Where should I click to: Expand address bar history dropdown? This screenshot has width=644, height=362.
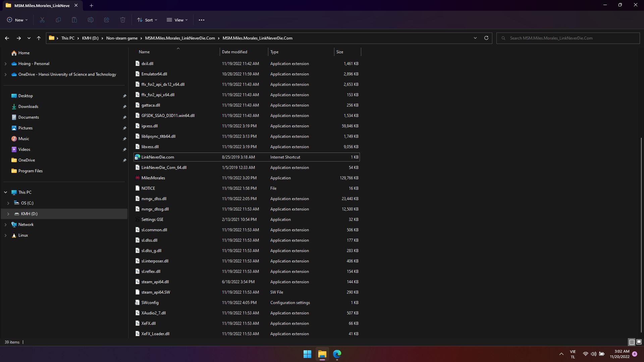[475, 38]
